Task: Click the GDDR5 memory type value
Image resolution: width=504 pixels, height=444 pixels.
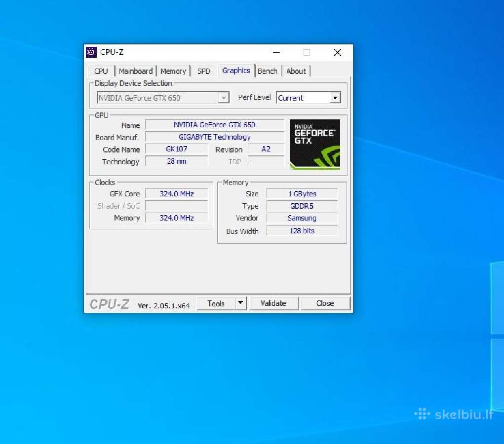Action: point(302,206)
